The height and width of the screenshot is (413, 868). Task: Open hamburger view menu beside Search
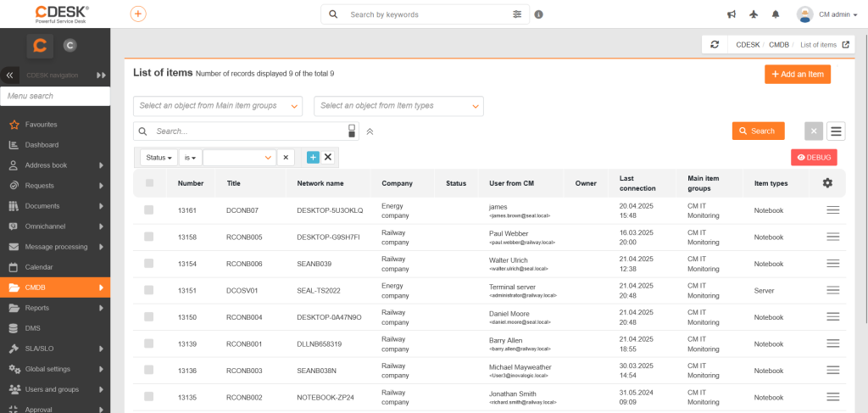pyautogui.click(x=836, y=131)
